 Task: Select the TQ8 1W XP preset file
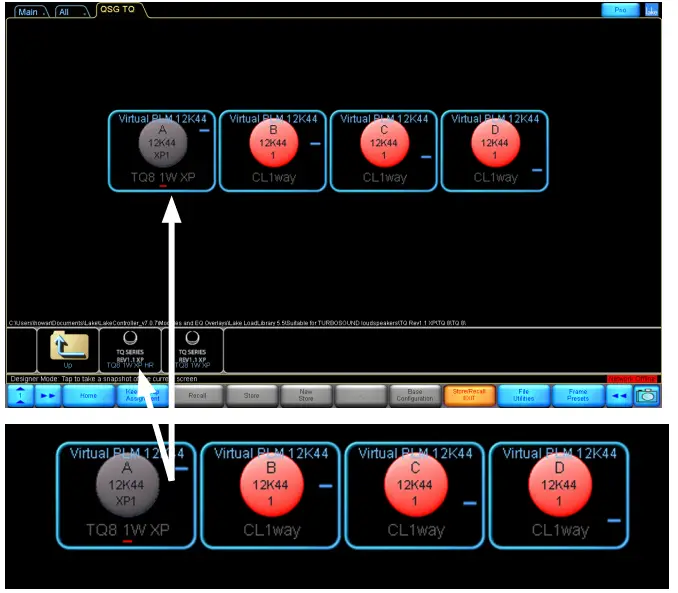pos(194,351)
